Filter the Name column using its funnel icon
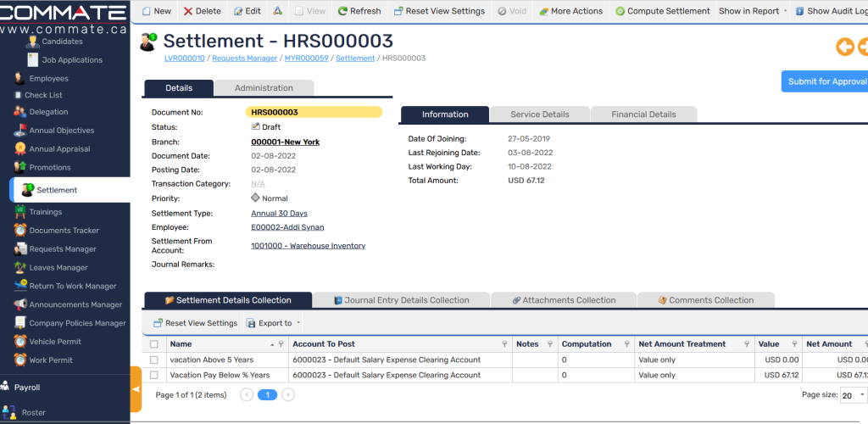868x424 pixels. click(x=280, y=344)
